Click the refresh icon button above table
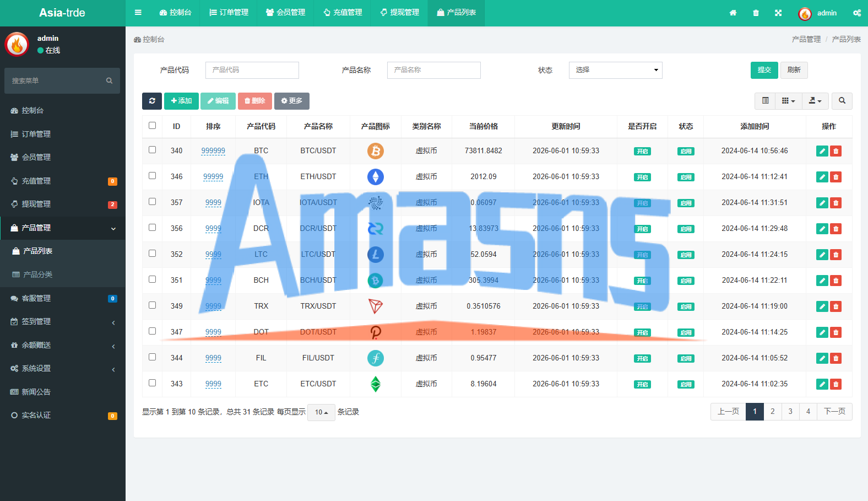 [x=152, y=101]
